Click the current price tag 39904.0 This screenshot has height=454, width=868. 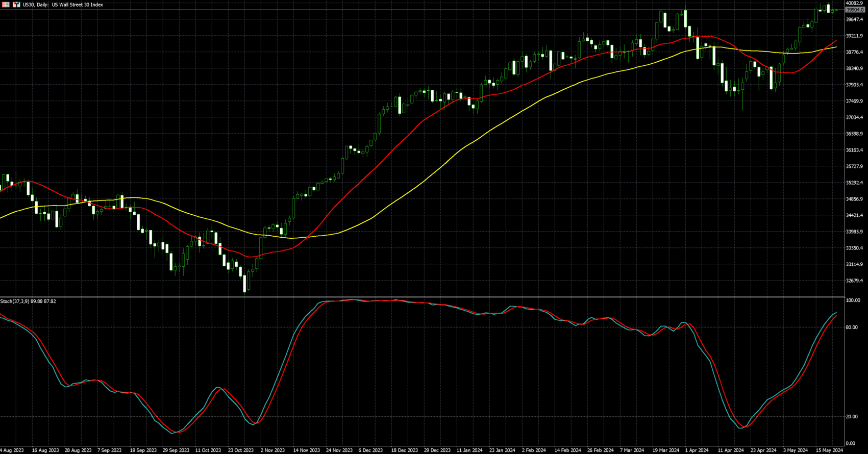855,10
